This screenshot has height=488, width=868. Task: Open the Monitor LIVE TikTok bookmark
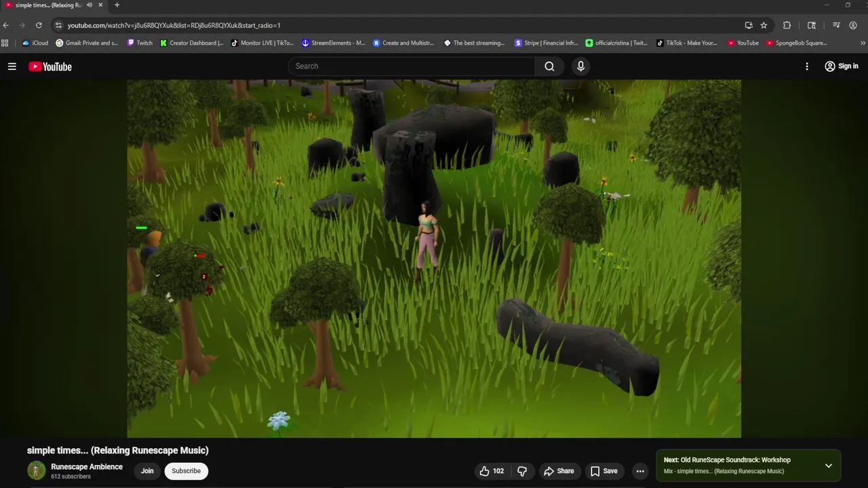click(x=262, y=43)
